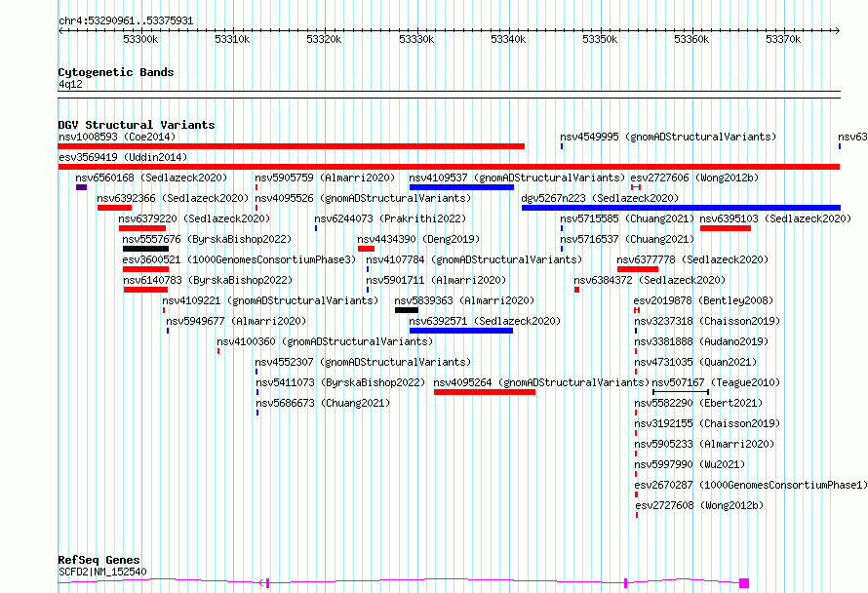Open nsv6140783 (ByrskaBishop2022) variant
This screenshot has height=593, width=868.
pos(208,280)
